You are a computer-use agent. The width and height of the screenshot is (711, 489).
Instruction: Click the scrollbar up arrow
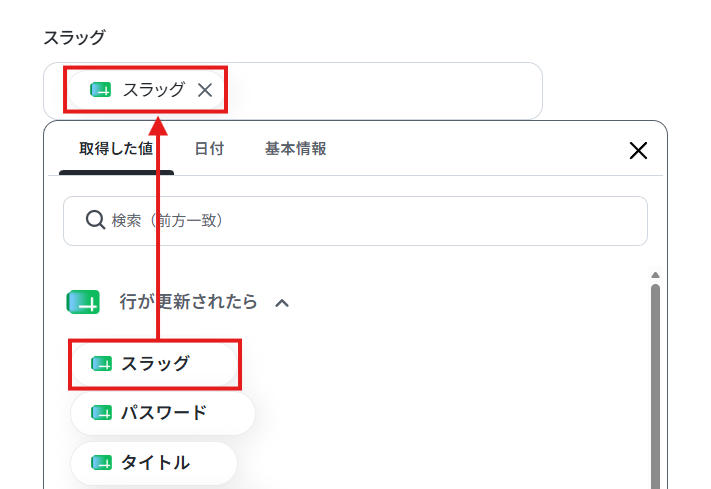(655, 275)
